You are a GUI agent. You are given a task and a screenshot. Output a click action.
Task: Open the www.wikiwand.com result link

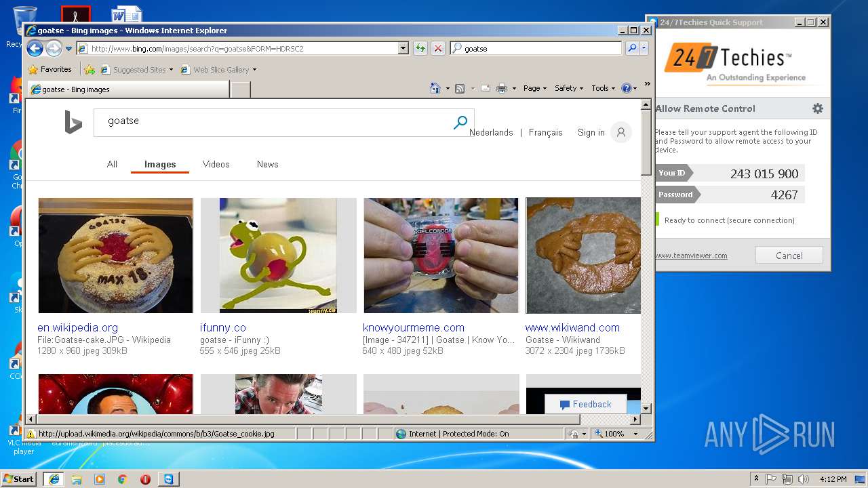[572, 327]
